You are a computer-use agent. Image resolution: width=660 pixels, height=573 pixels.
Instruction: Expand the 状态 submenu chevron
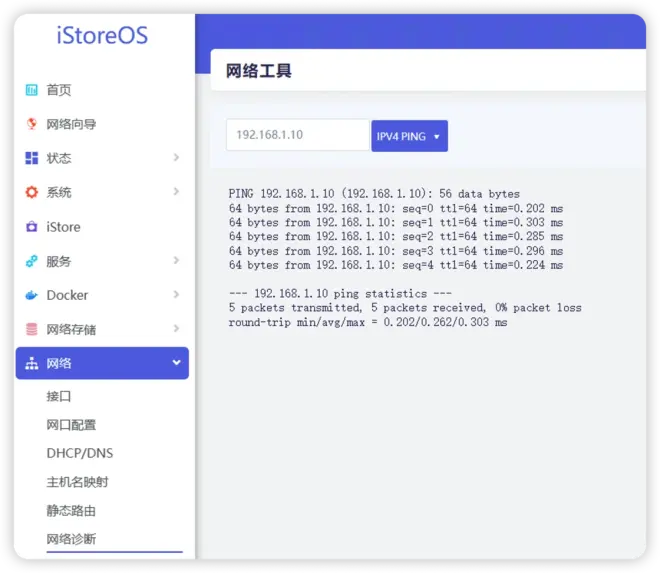point(176,157)
